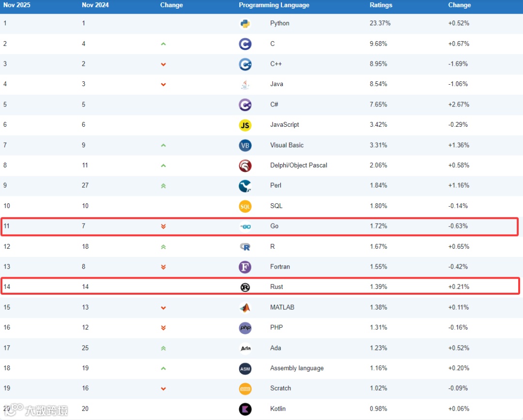This screenshot has height=420, width=523.
Task: Click the Perl logo icon
Action: (x=245, y=186)
